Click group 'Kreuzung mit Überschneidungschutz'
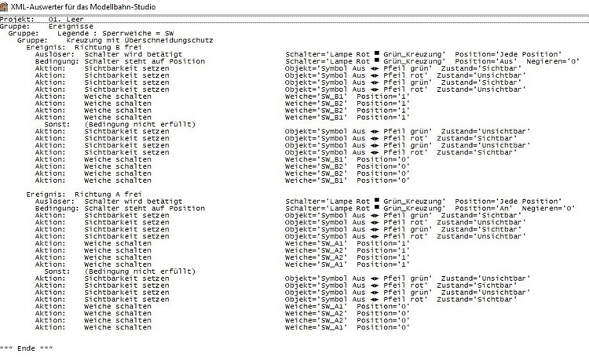The height and width of the screenshot is (364, 589). tap(115, 40)
